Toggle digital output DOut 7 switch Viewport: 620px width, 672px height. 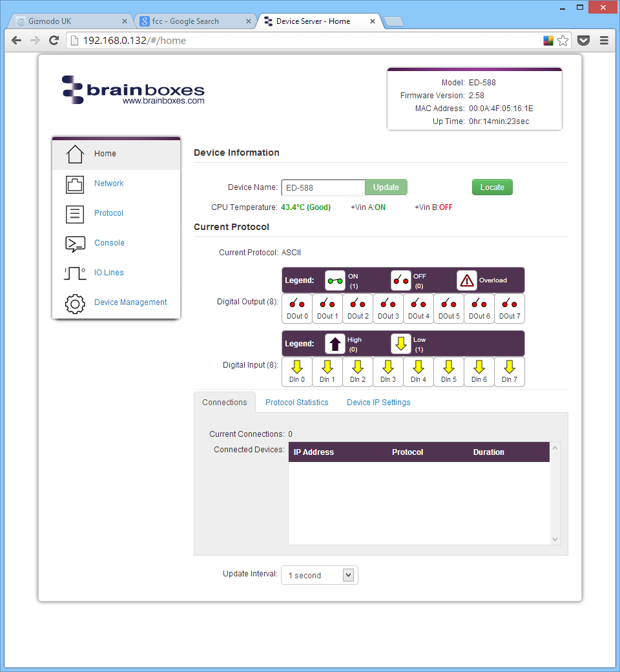tap(510, 304)
